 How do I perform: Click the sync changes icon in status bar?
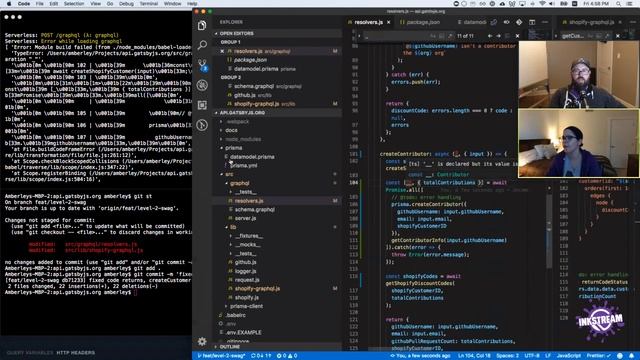pyautogui.click(x=261, y=356)
